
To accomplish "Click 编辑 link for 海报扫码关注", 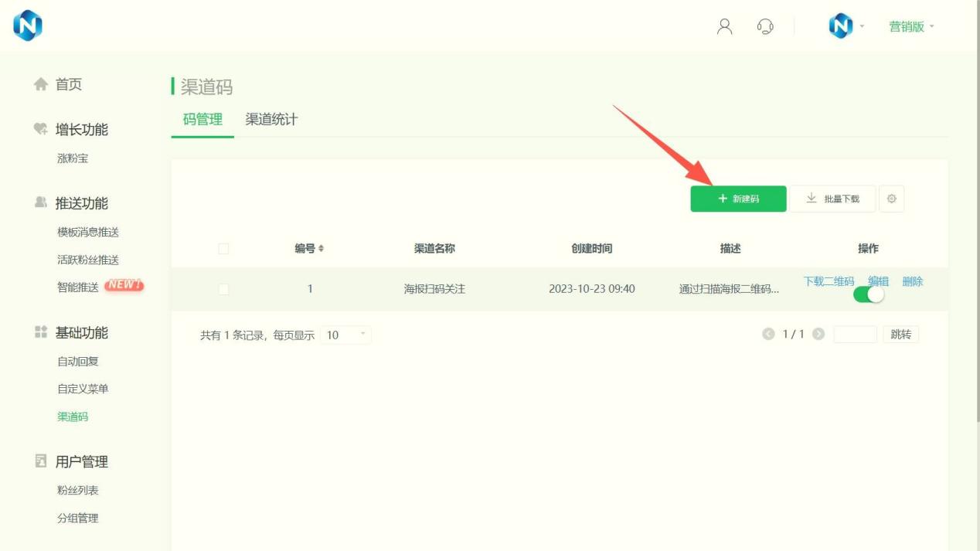I will pos(878,281).
